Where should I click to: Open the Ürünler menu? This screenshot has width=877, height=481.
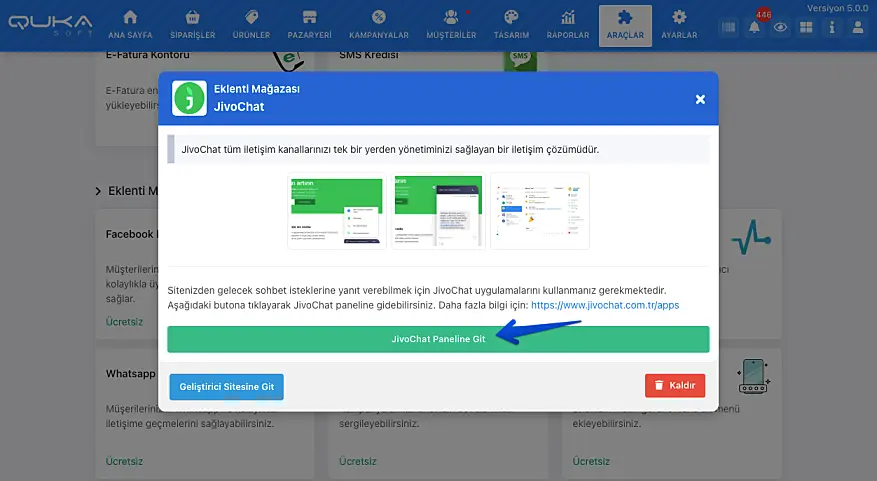point(251,25)
